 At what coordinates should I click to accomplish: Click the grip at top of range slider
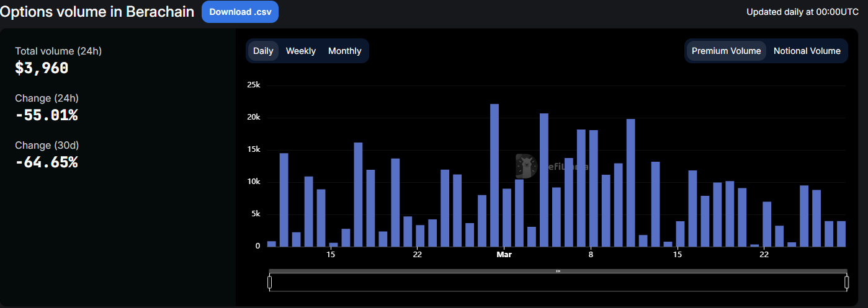tap(558, 271)
